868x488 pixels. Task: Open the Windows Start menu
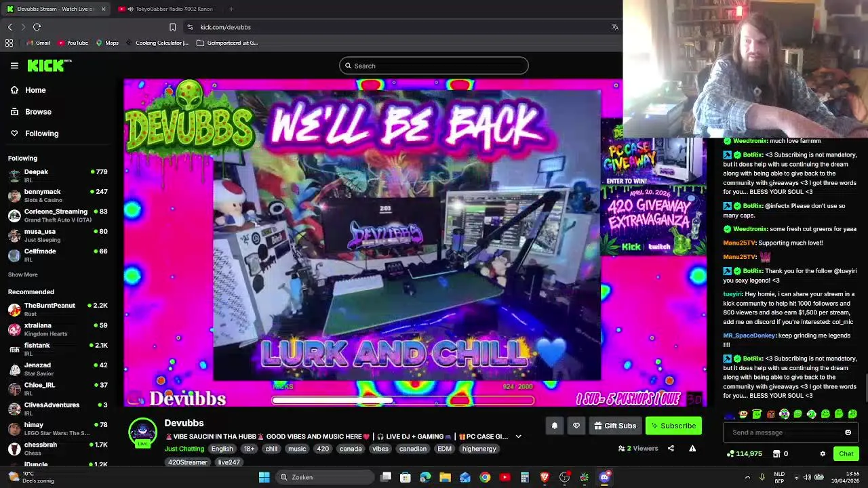click(x=264, y=477)
